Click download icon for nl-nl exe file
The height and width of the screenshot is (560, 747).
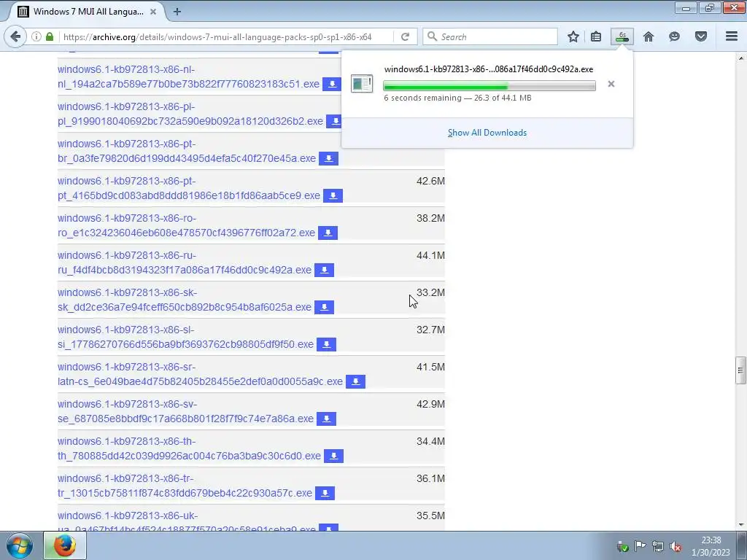[x=332, y=84]
